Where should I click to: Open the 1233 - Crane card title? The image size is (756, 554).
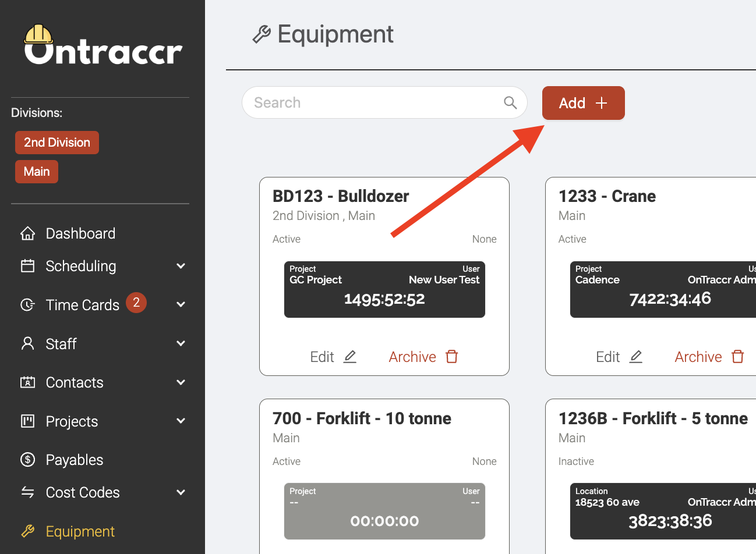[x=607, y=196]
